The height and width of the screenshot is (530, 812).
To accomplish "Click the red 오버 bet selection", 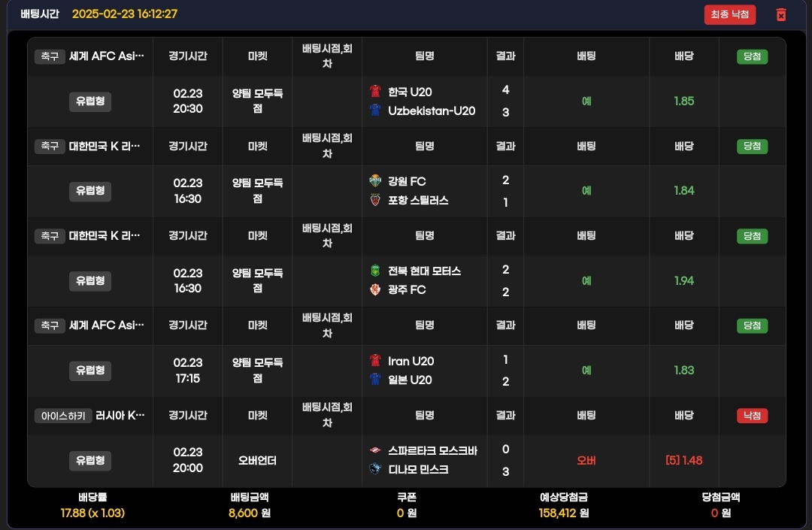I will pos(586,460).
